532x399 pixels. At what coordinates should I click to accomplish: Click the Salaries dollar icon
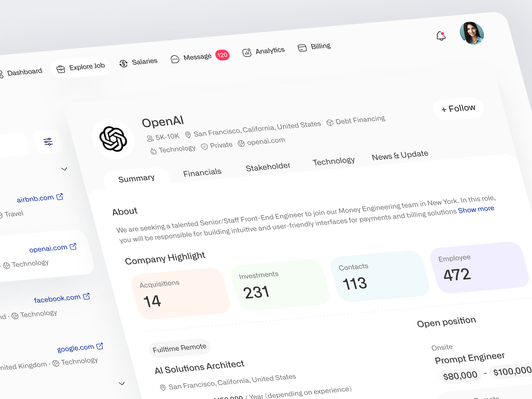(x=123, y=63)
